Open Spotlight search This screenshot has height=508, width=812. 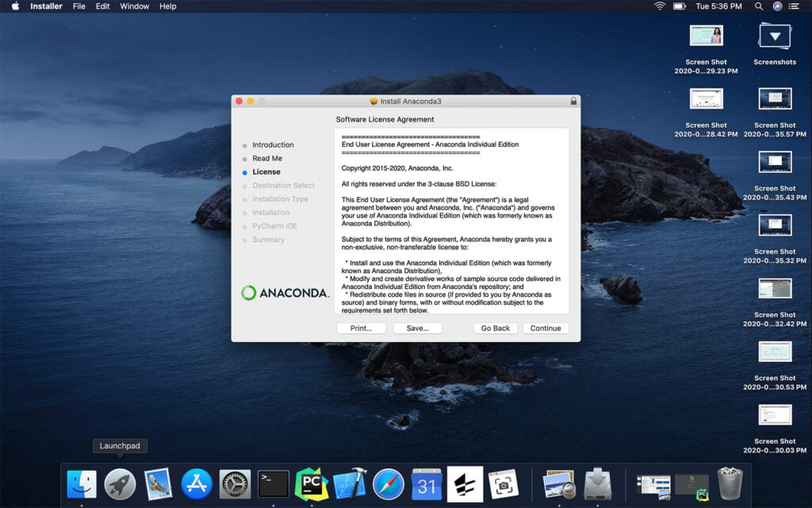pos(758,6)
